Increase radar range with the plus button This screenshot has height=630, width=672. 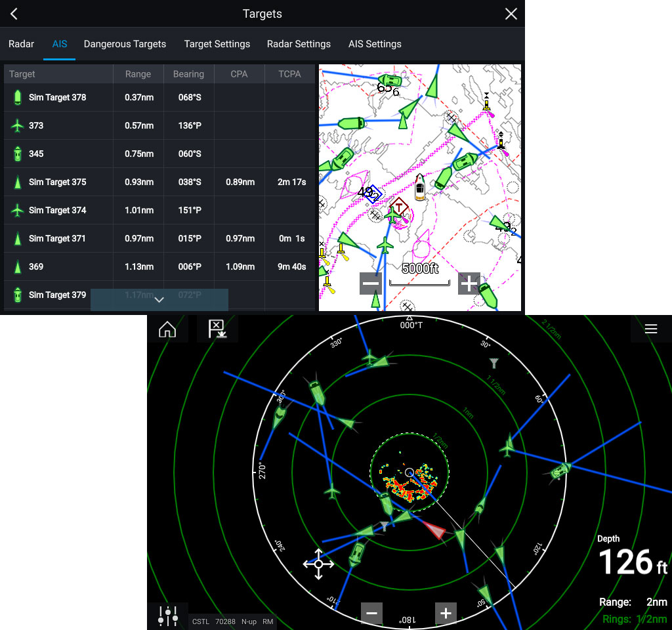[446, 614]
